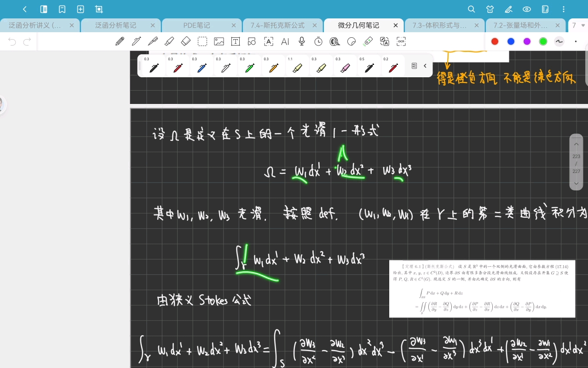Open the page outline sidebar icon
The height and width of the screenshot is (368, 588).
click(x=44, y=9)
